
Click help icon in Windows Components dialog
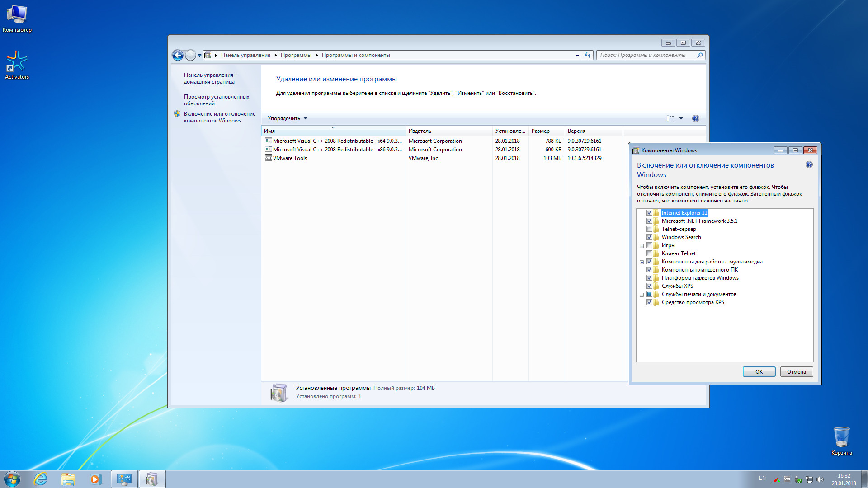[x=809, y=165]
